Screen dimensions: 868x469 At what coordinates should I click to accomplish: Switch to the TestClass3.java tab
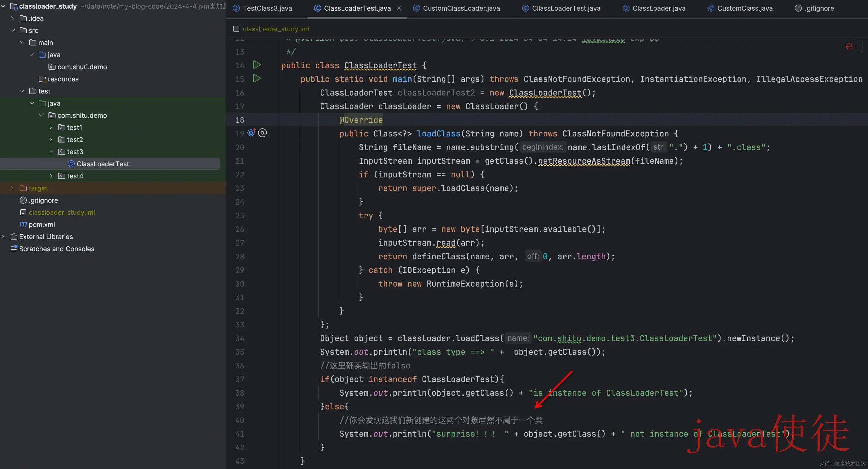[x=263, y=8]
